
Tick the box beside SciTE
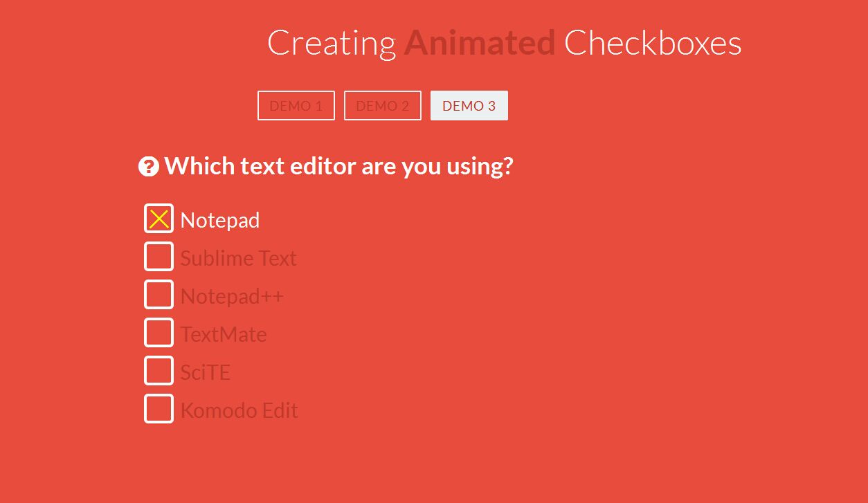point(159,371)
